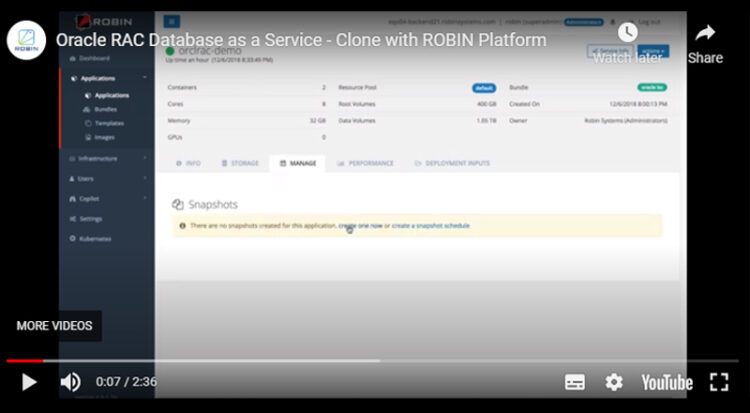Screen dimensions: 750x413
Task: Click the info icon in the snapshot notice
Action: click(182, 226)
